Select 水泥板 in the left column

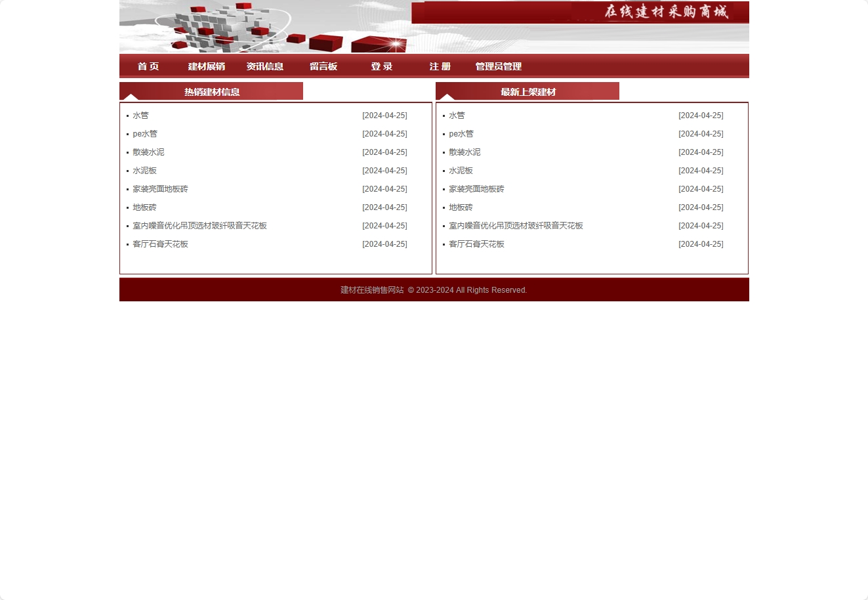tap(144, 170)
